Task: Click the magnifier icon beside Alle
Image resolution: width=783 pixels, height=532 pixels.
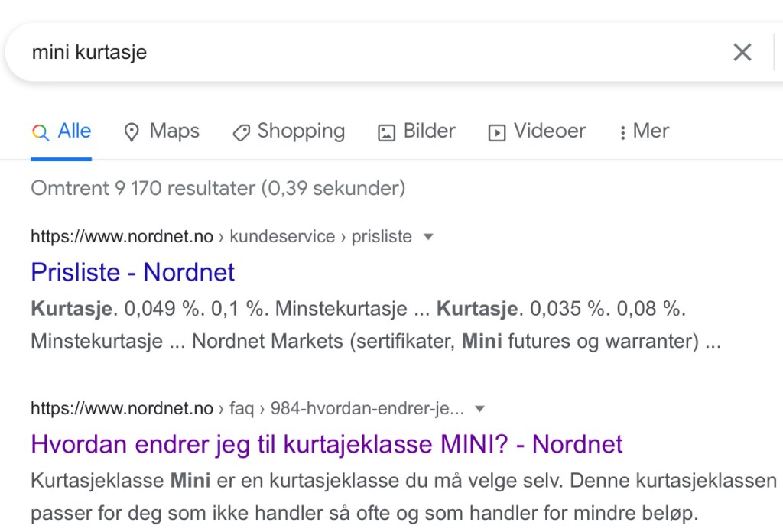Action: click(x=41, y=131)
